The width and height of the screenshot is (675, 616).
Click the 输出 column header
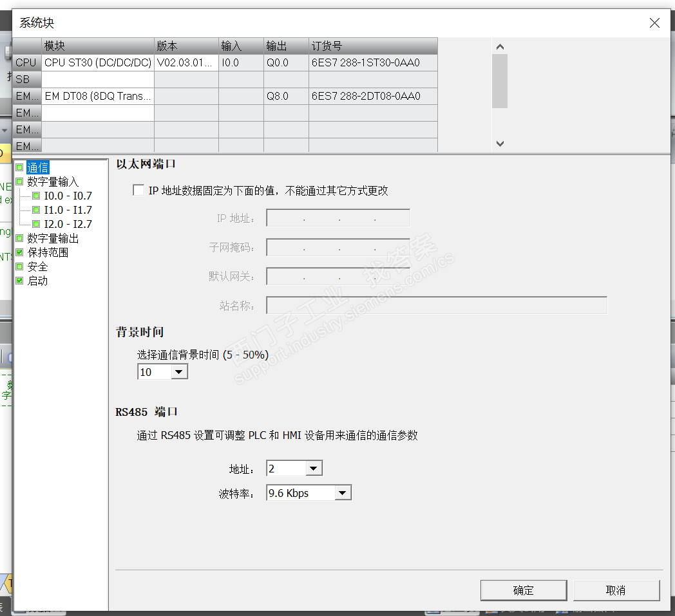[x=286, y=46]
